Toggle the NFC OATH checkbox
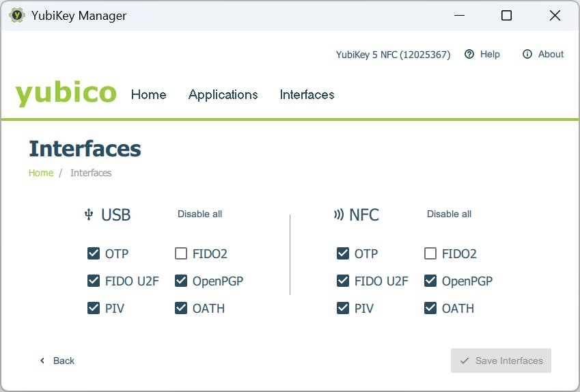 point(430,308)
